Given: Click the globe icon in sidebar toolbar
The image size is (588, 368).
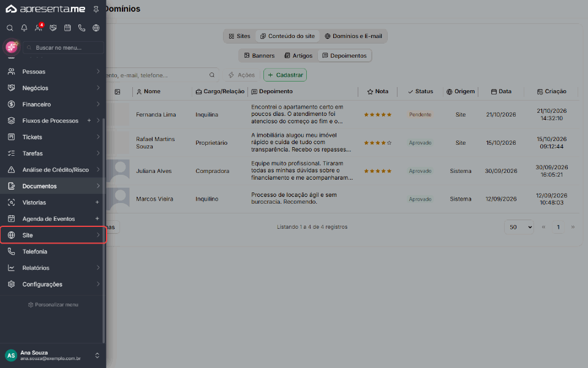Looking at the screenshot, I should (96, 28).
